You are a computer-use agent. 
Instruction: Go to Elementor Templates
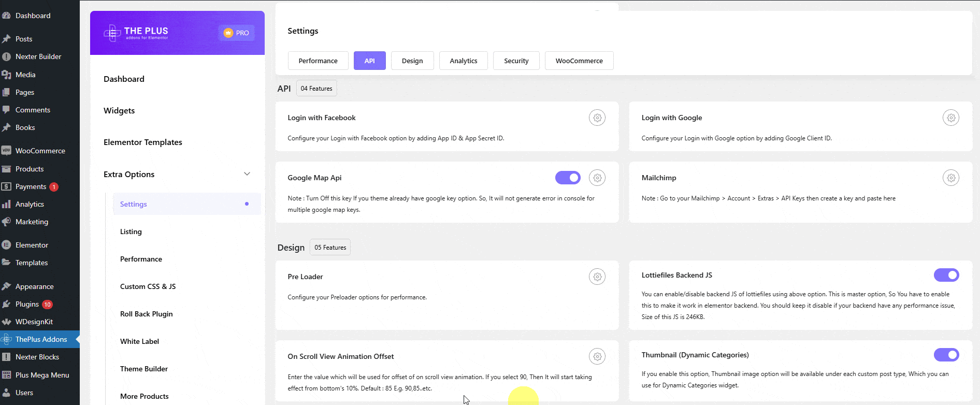[x=143, y=142]
